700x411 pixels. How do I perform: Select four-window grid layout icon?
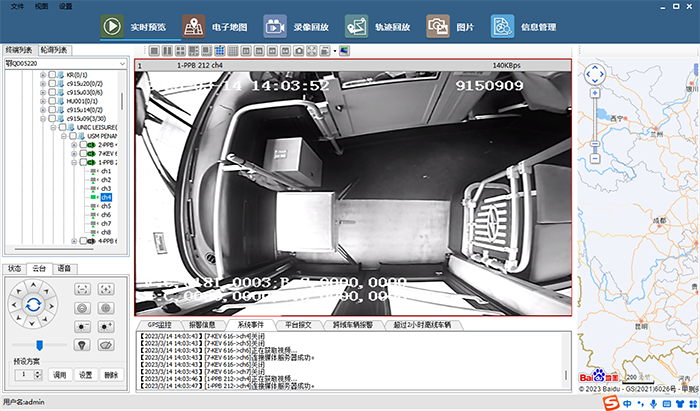[180, 51]
